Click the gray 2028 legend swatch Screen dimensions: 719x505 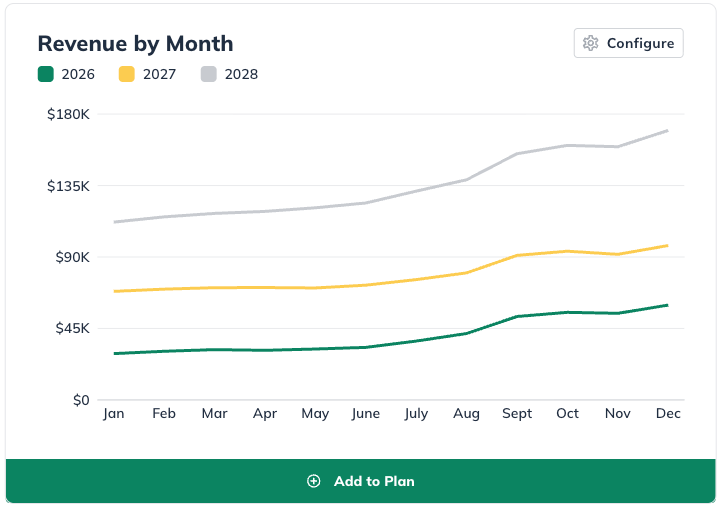pos(209,74)
